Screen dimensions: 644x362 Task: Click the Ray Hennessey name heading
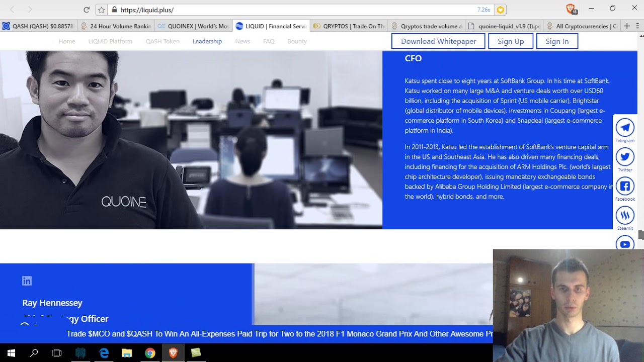tap(52, 303)
